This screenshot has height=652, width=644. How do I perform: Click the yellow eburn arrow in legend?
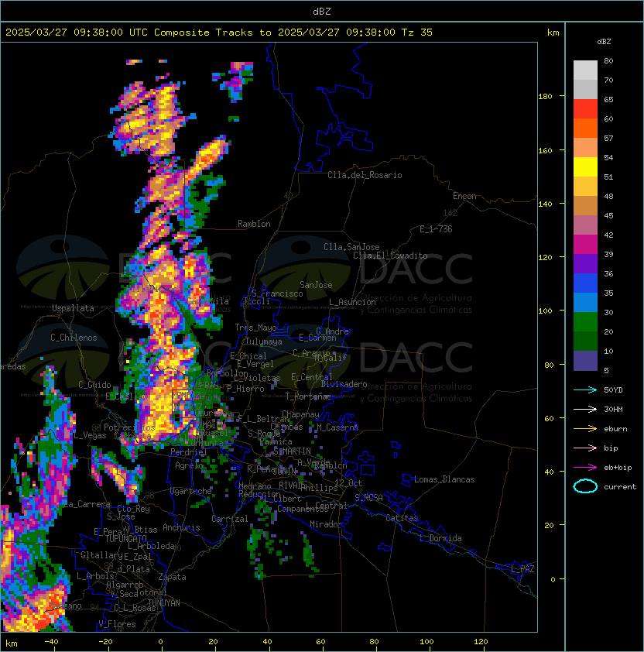pos(585,428)
